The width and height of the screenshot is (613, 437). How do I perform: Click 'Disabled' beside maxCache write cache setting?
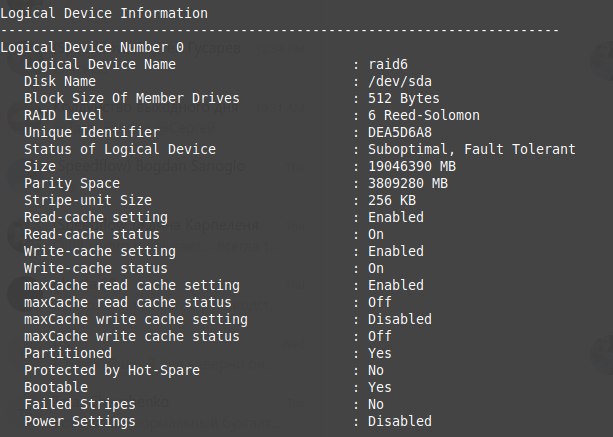pyautogui.click(x=400, y=319)
